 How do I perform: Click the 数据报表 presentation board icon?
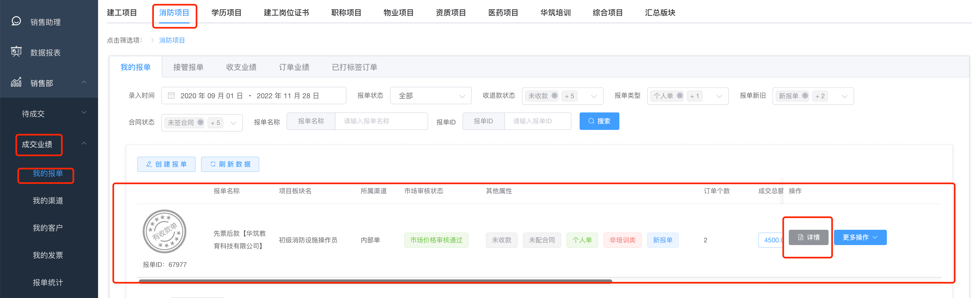16,52
